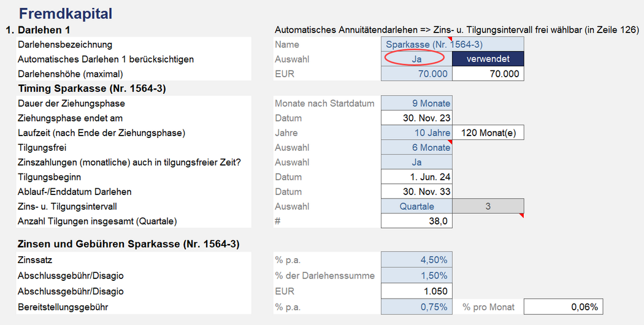Select the gray cell showing 3

pyautogui.click(x=488, y=207)
